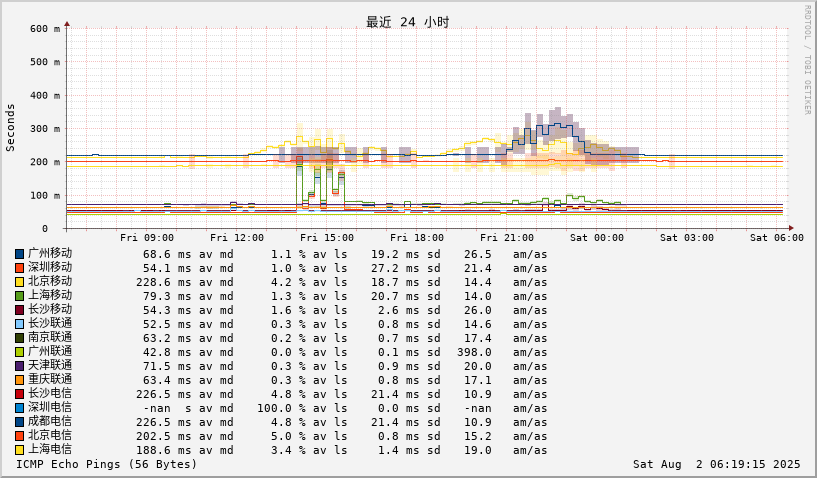Click the 长沙联通 legend color swatch

19,324
